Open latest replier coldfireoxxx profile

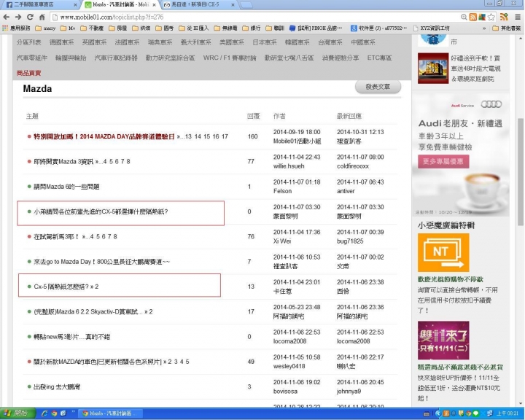pyautogui.click(x=353, y=166)
